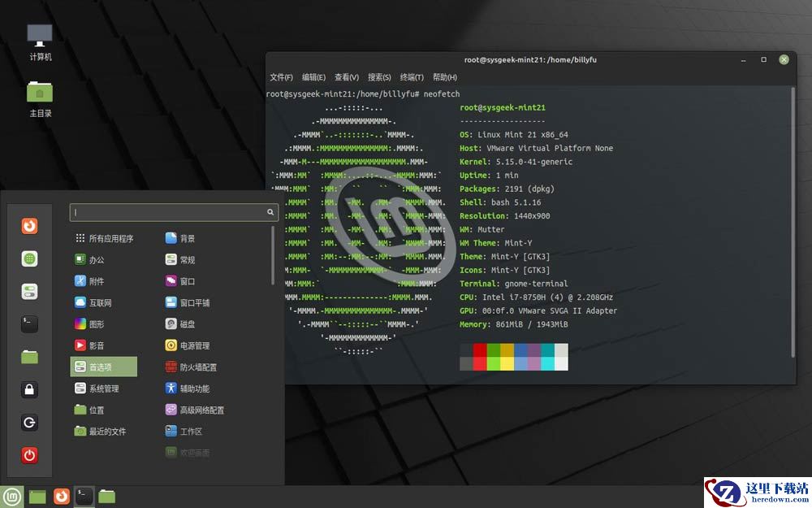Switch to the terminal window on taskbar
Viewport: 812px width, 508px height.
coord(84,497)
